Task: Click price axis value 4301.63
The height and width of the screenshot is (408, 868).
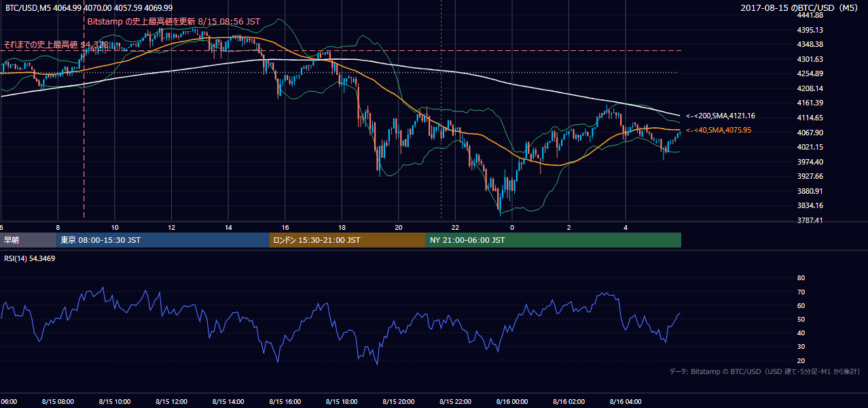Action: pyautogui.click(x=810, y=59)
